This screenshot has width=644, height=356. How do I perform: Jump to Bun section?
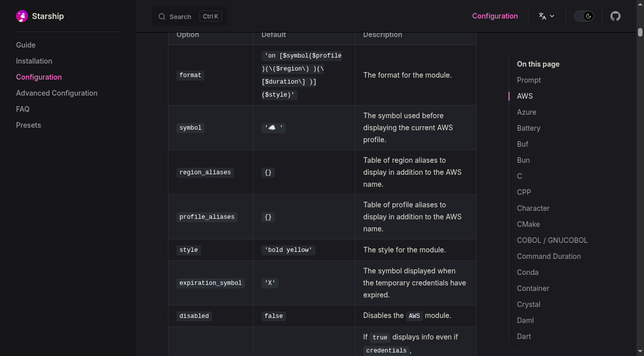point(523,160)
